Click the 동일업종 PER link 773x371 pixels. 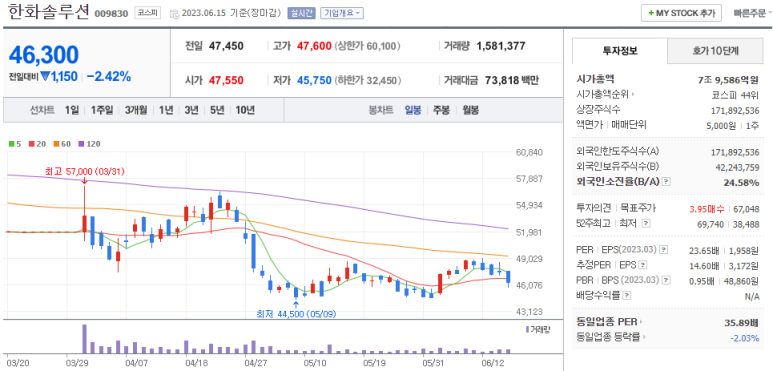pos(607,323)
